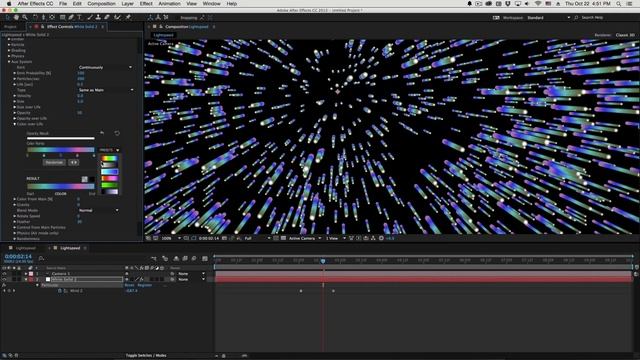Open the Active Camera view dropdown
640x360 pixels.
[305, 238]
